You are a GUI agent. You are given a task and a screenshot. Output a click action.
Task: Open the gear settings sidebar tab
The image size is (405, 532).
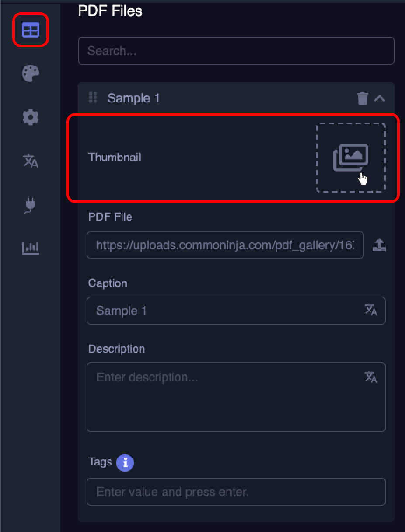click(31, 117)
